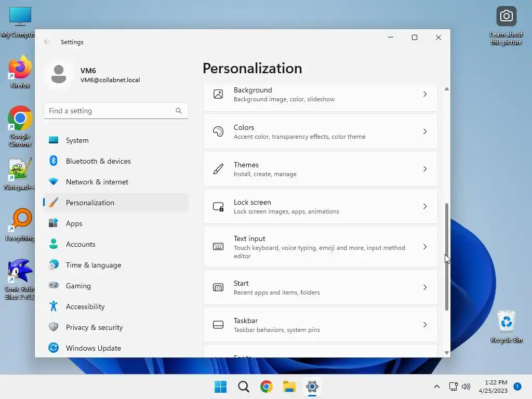Click the volume speaker tray icon
Viewport: 532px width, 399px height.
coord(466,387)
